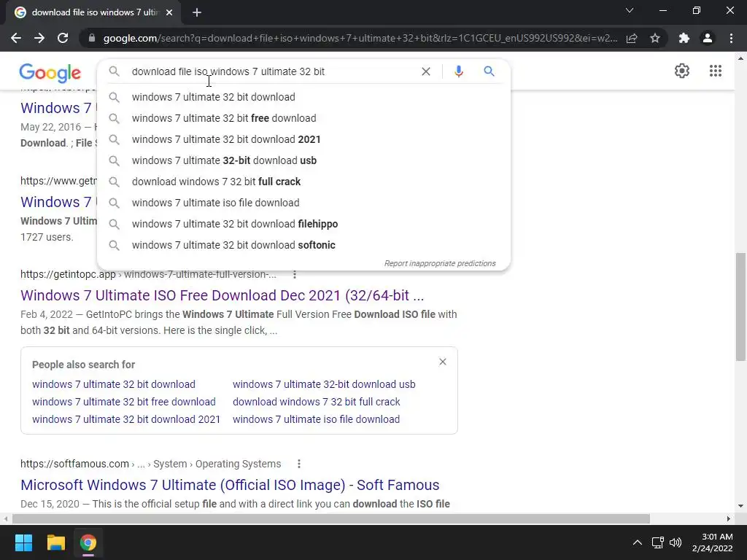The width and height of the screenshot is (747, 560).
Task: Open the Chrome profile avatar
Action: (708, 38)
